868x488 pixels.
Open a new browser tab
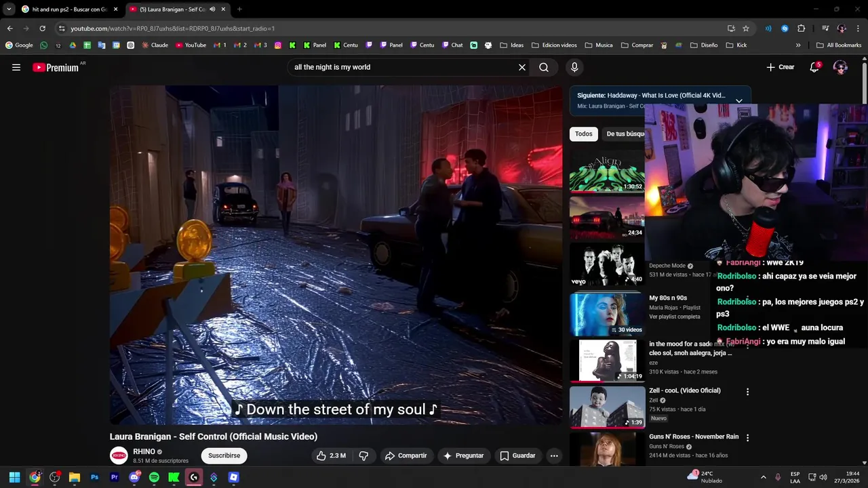point(239,9)
